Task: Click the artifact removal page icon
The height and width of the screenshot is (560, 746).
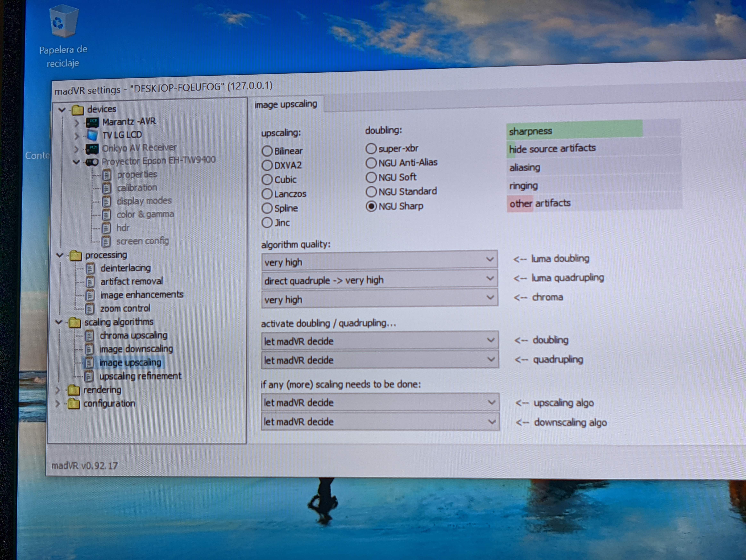Action: 90,282
